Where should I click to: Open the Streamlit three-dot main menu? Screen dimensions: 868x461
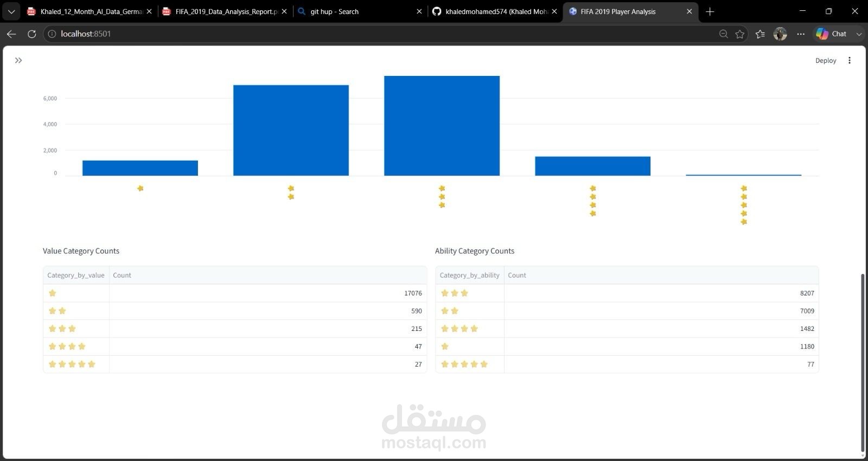[850, 60]
